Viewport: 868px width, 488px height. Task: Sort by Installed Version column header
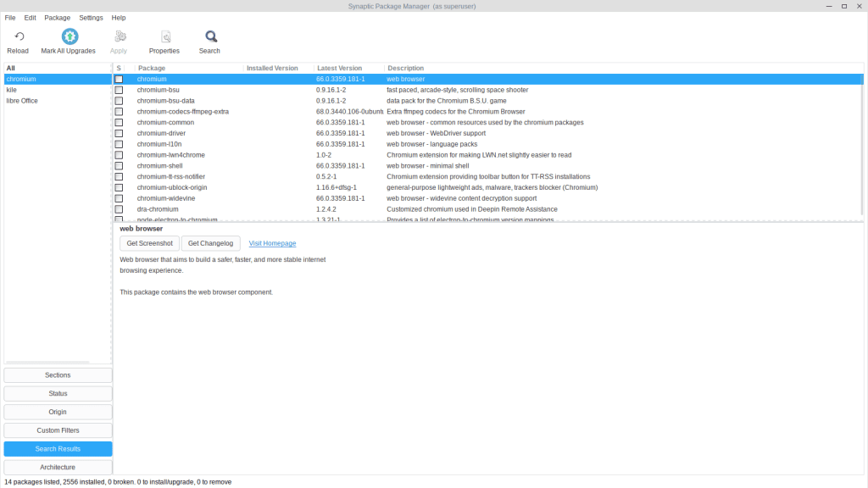point(279,68)
